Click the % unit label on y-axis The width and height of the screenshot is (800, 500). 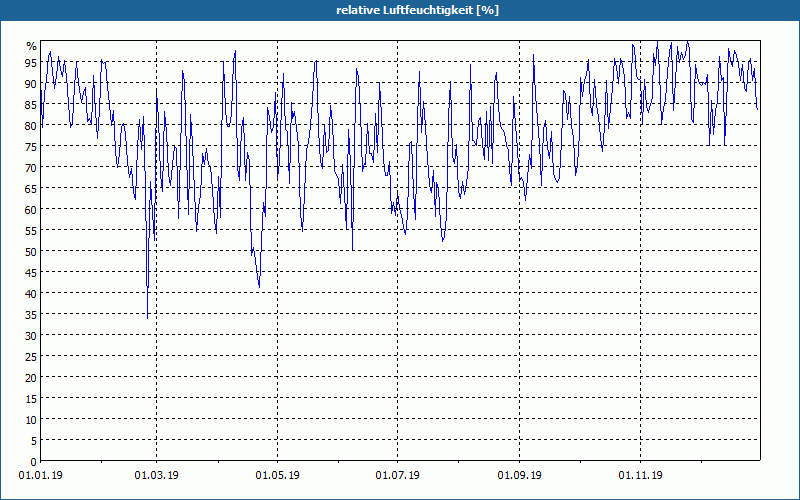pyautogui.click(x=32, y=46)
